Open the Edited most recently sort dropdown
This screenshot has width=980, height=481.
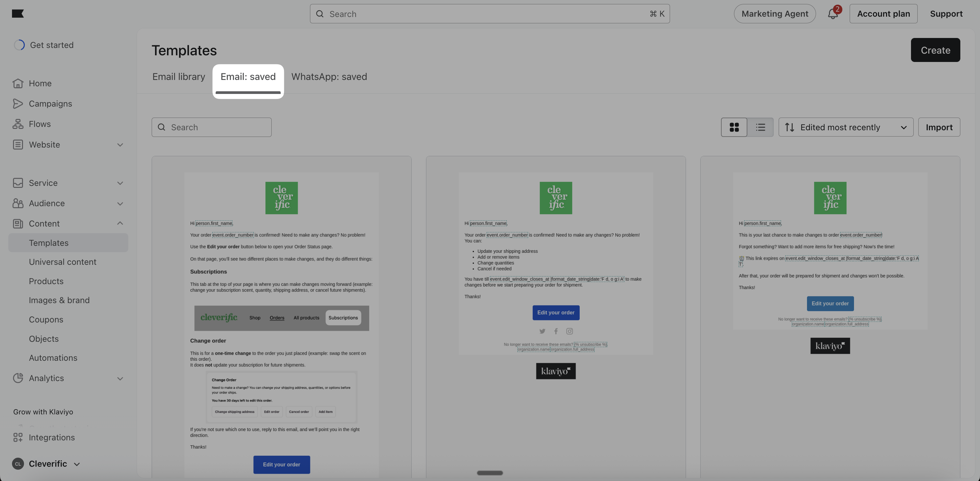coord(846,127)
